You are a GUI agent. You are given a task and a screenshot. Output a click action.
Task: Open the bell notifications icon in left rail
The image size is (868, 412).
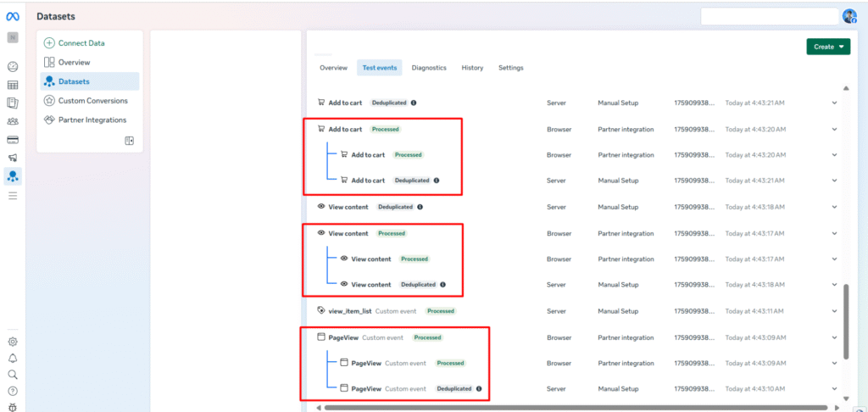(x=13, y=358)
